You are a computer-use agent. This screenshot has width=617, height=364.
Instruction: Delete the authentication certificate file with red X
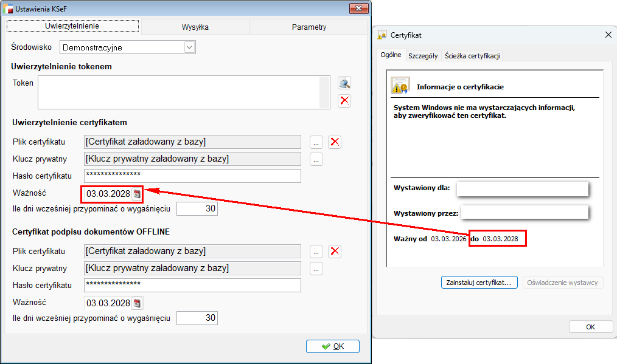pos(335,142)
